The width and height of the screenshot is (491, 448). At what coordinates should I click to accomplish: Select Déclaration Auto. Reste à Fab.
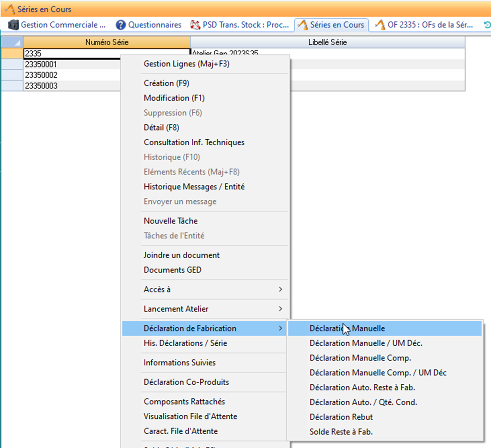point(362,387)
